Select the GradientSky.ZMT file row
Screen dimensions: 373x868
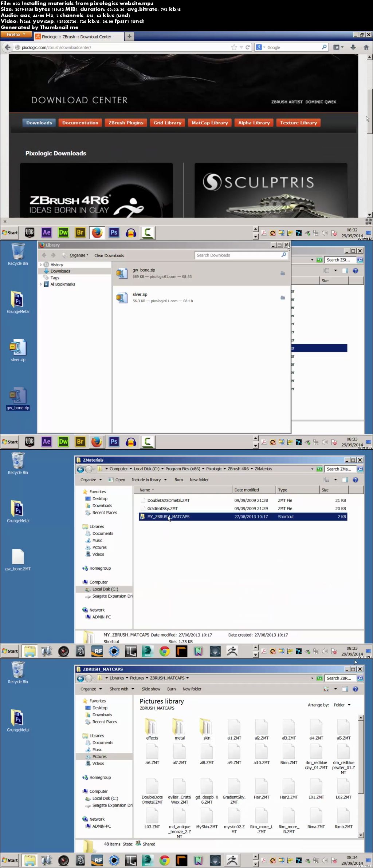[x=243, y=509]
